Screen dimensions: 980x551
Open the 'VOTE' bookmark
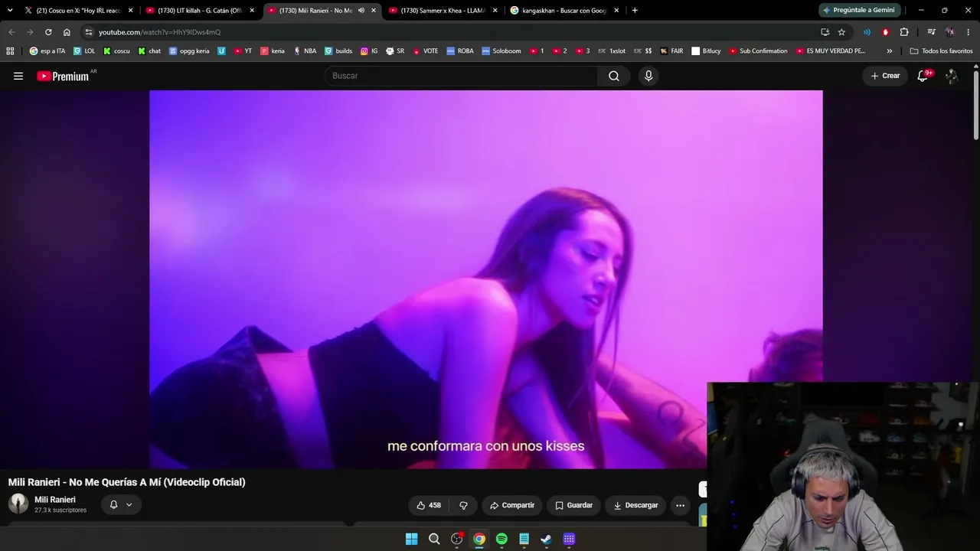tap(426, 51)
